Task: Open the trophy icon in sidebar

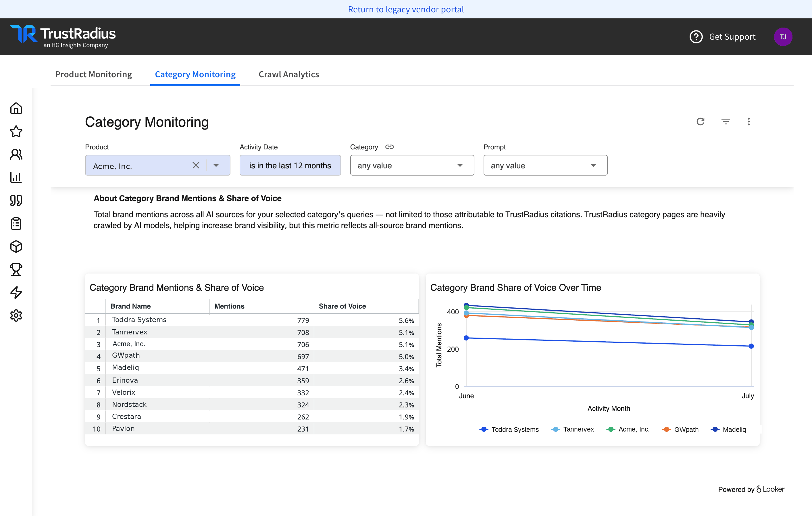Action: point(16,270)
